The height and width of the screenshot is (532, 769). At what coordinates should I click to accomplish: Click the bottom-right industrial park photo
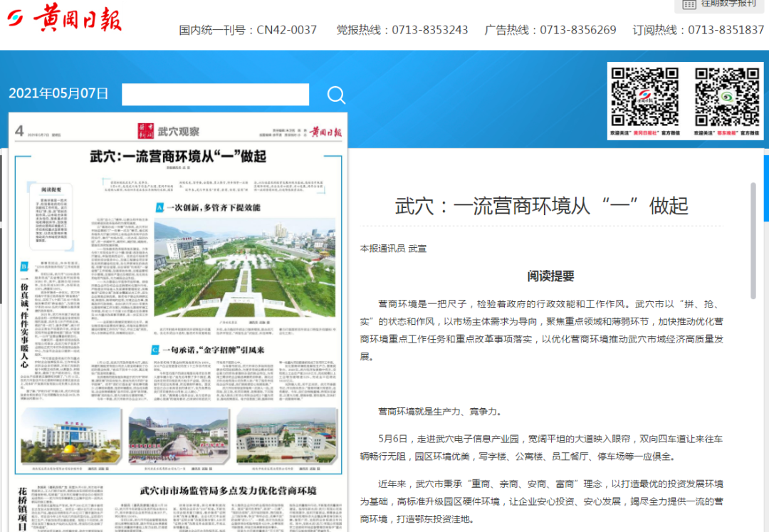coord(285,434)
